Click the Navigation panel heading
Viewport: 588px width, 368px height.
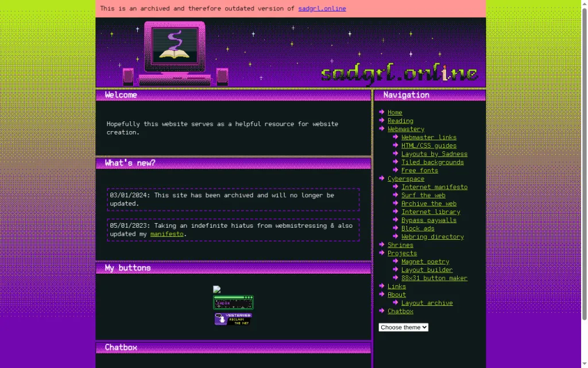pyautogui.click(x=406, y=95)
